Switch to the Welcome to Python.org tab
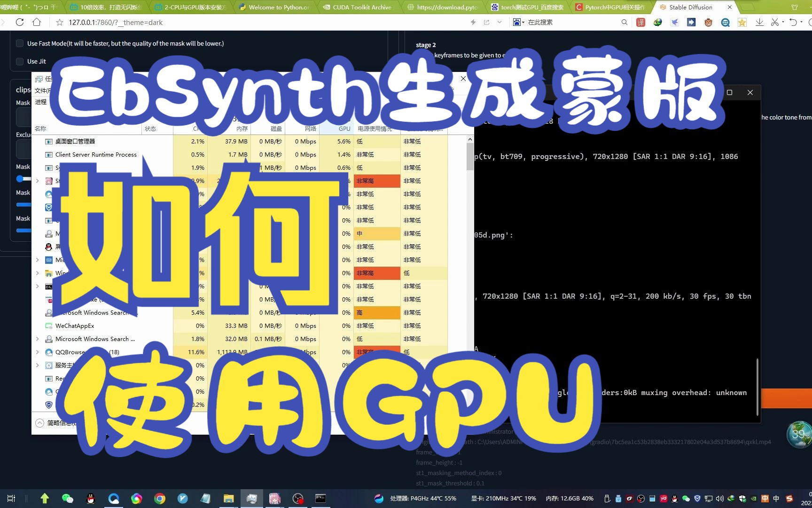Image resolution: width=812 pixels, height=508 pixels. coord(274,7)
